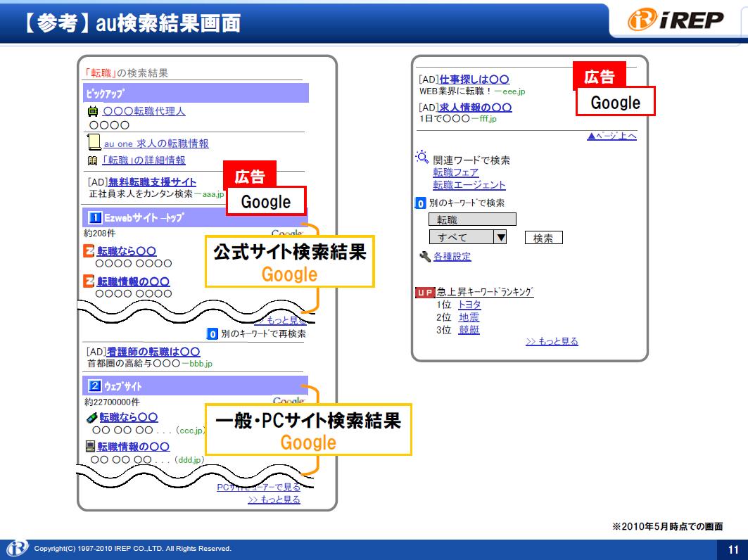
Task: Click the magnifier icon beside 関連ワードで検索
Action: coord(421,157)
